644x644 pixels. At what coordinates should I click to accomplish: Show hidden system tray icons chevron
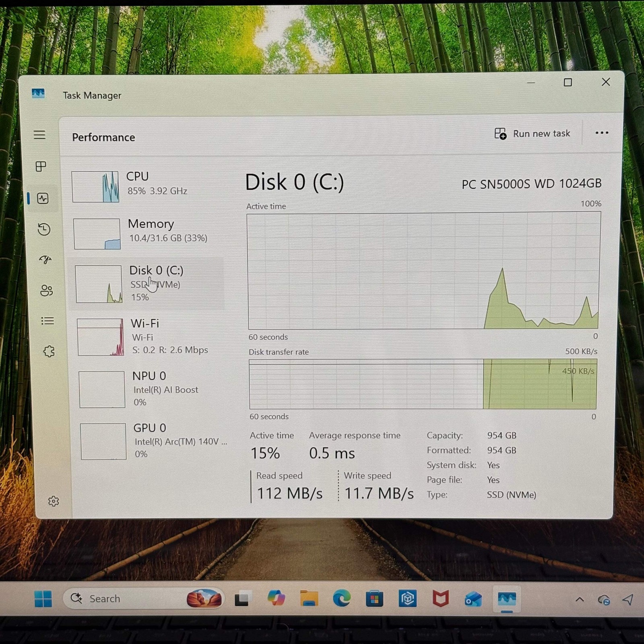point(580,599)
